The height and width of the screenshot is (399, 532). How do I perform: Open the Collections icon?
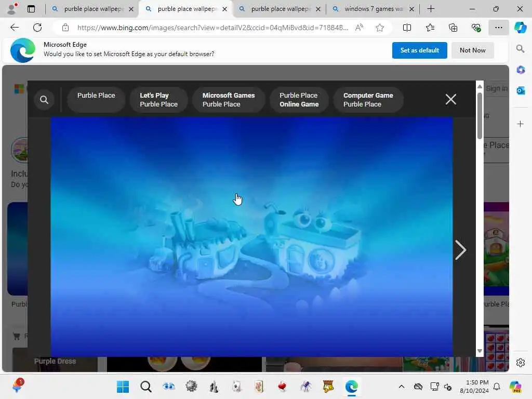pyautogui.click(x=453, y=28)
